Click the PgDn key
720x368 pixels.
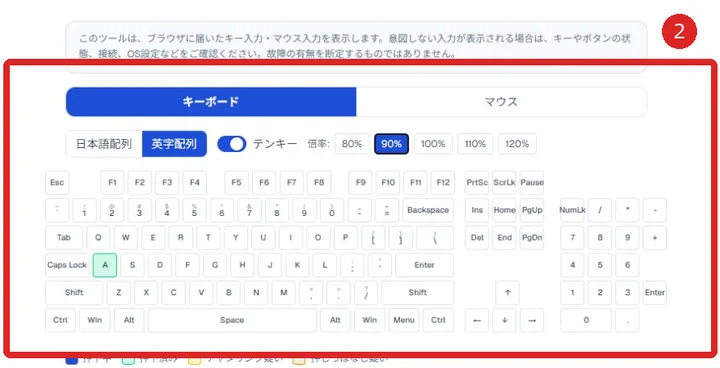(x=532, y=238)
